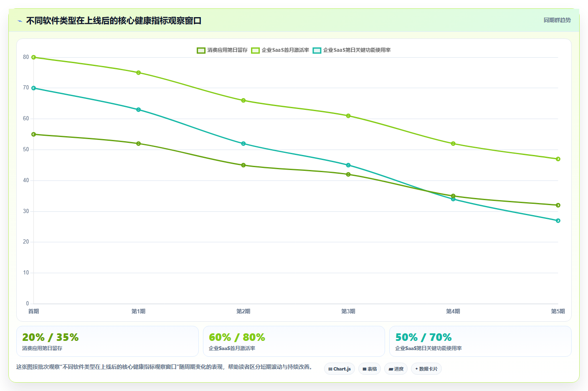Click the y-axis value 80
The width and height of the screenshot is (588, 391).
[26, 57]
